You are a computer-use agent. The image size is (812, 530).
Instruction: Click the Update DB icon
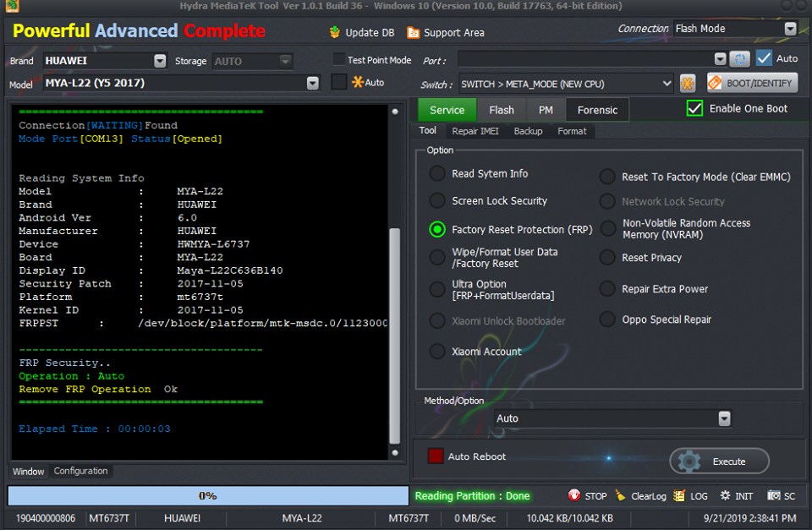[x=335, y=33]
